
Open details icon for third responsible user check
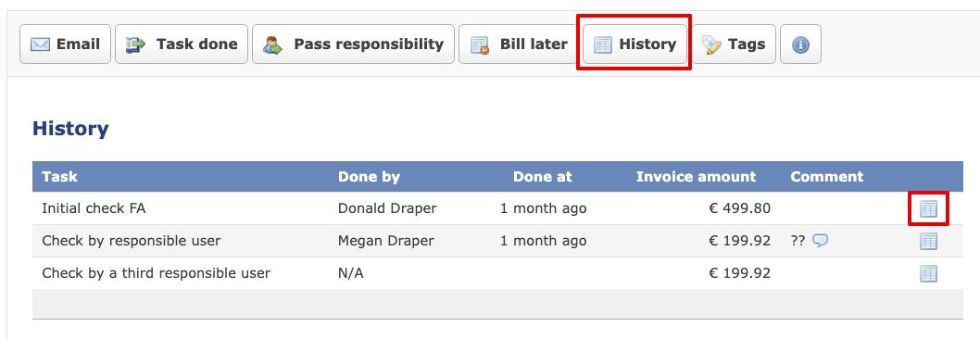point(929,274)
